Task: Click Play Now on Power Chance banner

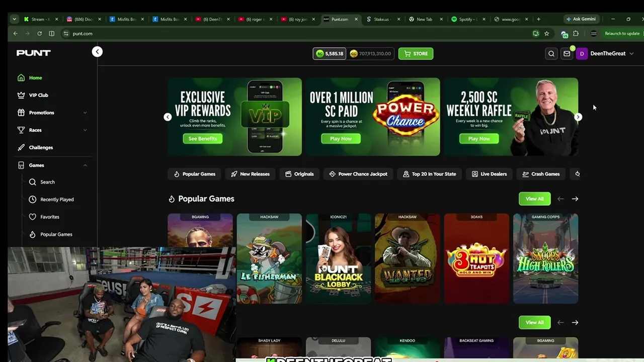Action: click(341, 139)
